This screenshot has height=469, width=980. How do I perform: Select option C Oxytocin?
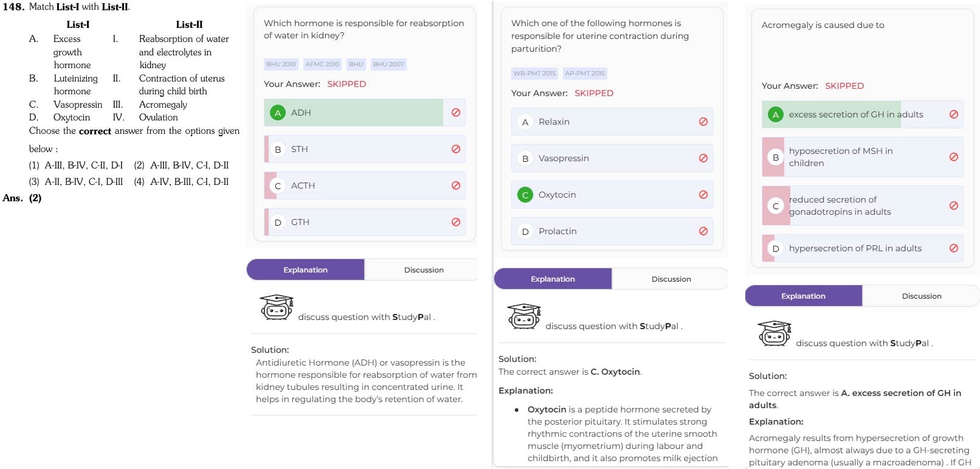point(612,195)
